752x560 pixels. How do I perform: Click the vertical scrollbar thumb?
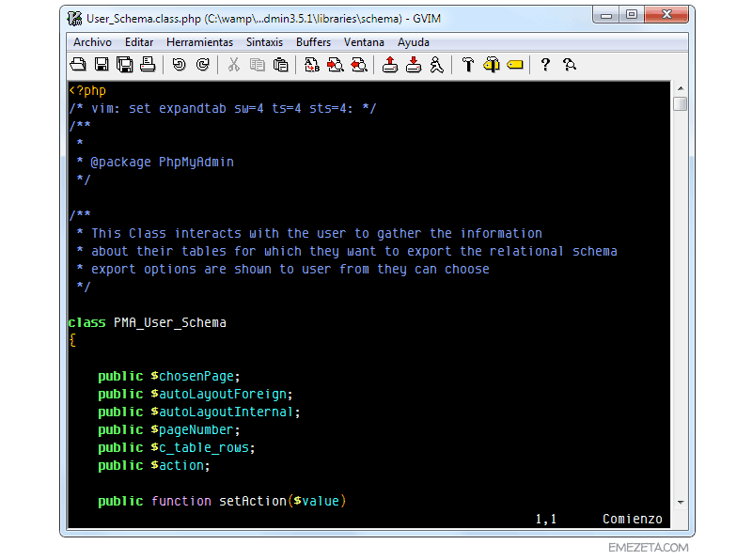tap(680, 103)
